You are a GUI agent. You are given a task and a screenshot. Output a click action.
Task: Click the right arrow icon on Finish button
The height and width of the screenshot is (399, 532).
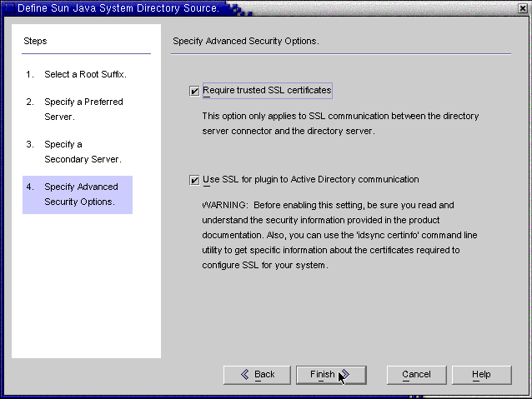[x=344, y=374]
